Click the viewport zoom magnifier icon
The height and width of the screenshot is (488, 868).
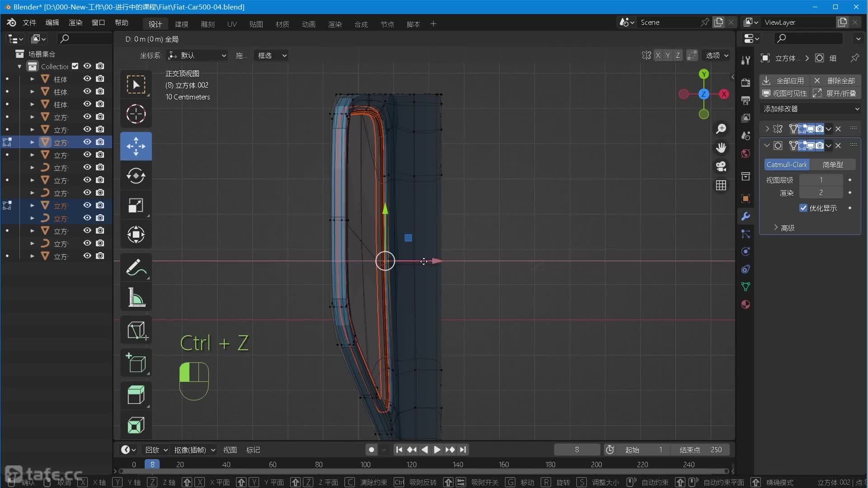[x=721, y=129]
